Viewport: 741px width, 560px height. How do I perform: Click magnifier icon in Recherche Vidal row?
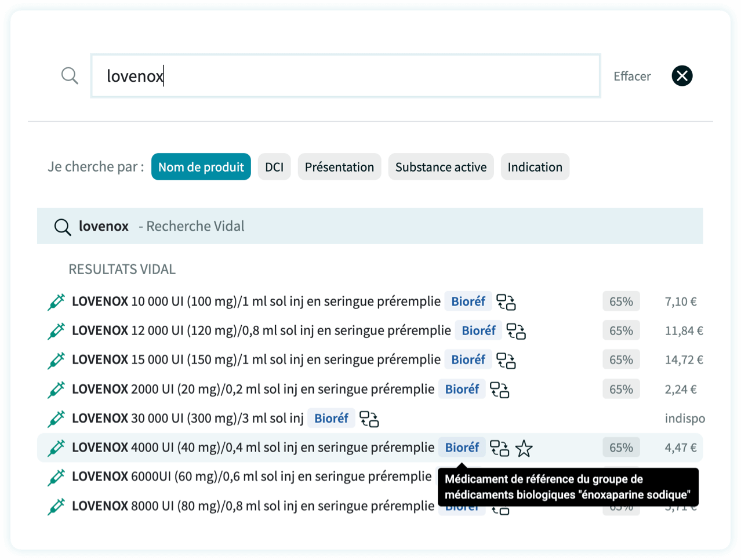click(62, 227)
